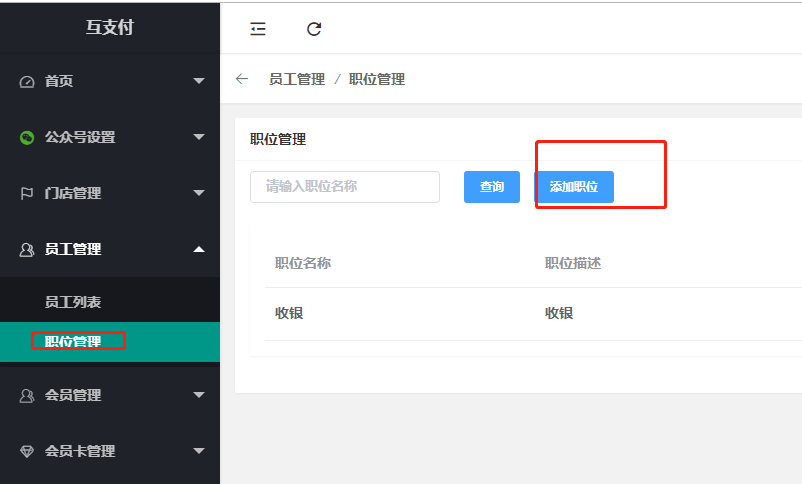Focus the 请输入职位名称 input field
802x484 pixels.
coord(345,187)
